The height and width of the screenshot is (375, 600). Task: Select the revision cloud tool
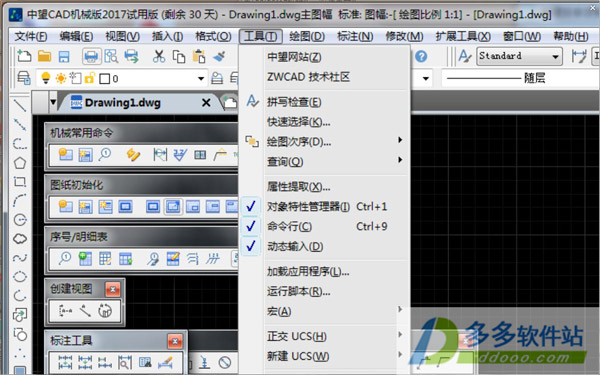click(20, 239)
